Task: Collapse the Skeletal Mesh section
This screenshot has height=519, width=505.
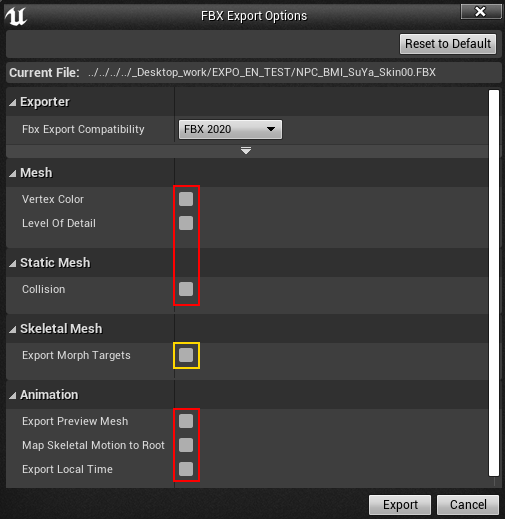Action: point(13,329)
